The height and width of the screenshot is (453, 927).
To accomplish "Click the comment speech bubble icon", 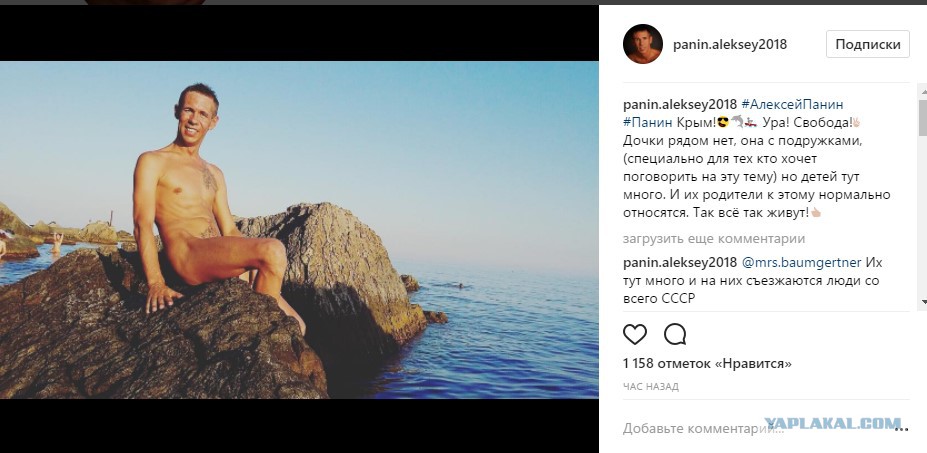I will coord(675,334).
